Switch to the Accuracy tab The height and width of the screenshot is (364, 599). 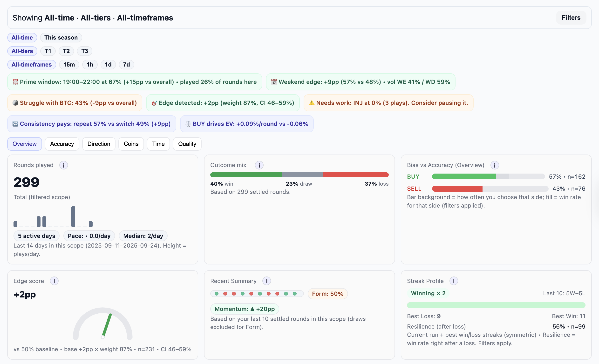[x=62, y=144]
